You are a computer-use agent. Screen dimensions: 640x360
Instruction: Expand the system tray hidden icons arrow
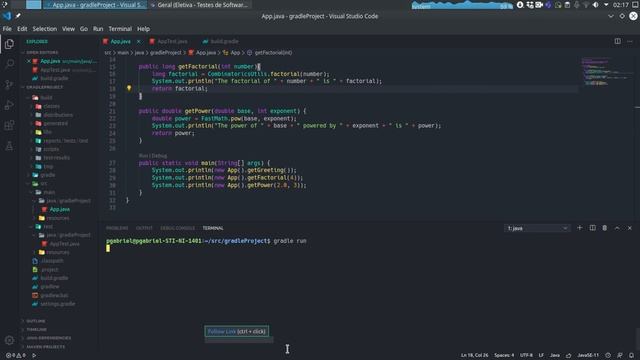coord(606,5)
